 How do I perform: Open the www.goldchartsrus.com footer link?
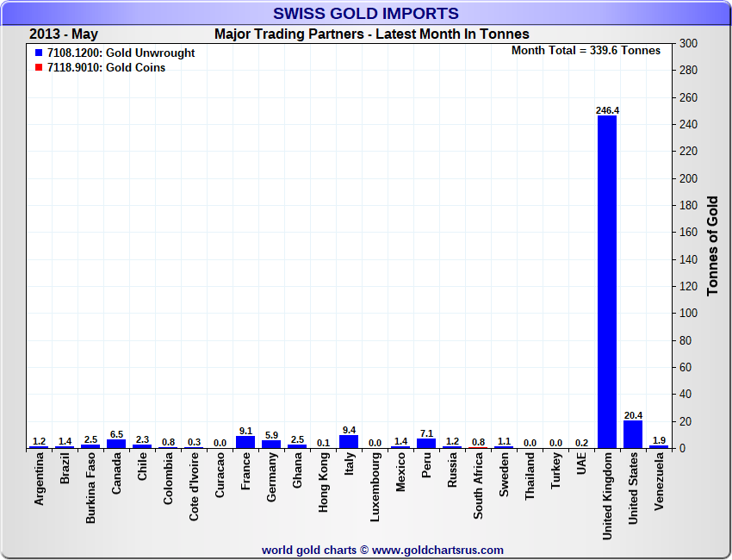click(x=437, y=550)
